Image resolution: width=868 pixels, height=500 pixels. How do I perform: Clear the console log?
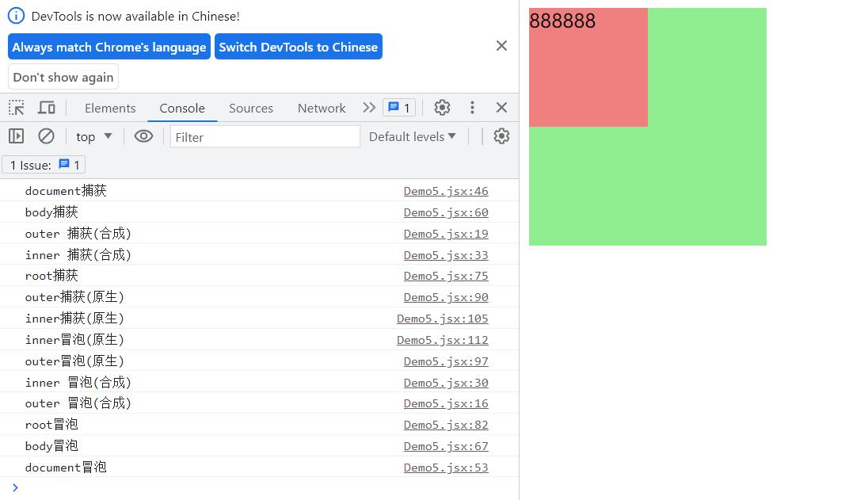coord(46,135)
